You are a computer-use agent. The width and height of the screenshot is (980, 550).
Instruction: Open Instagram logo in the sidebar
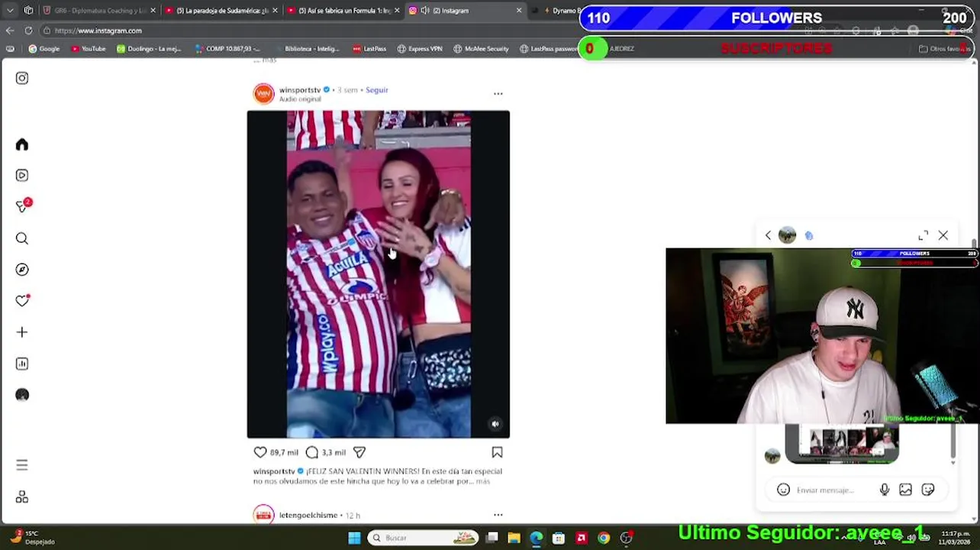click(22, 78)
